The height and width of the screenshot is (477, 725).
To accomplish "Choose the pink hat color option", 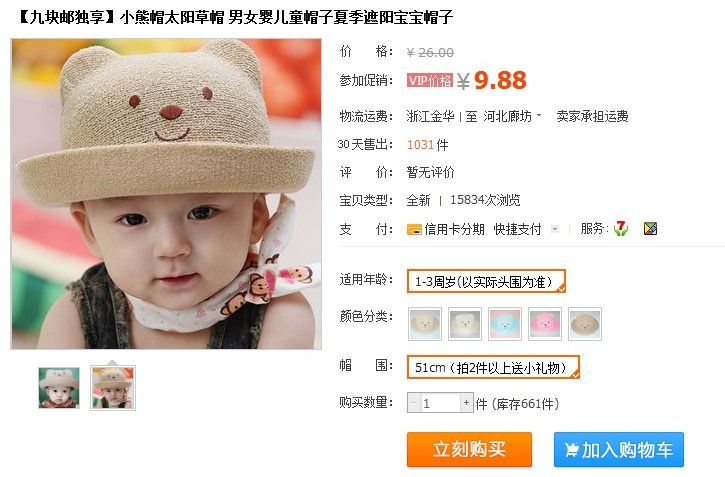I will coord(545,324).
